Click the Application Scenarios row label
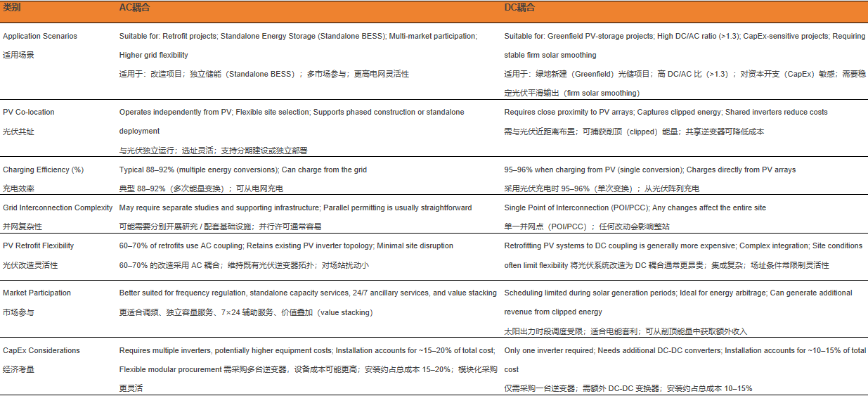The height and width of the screenshot is (396, 868). click(40, 36)
